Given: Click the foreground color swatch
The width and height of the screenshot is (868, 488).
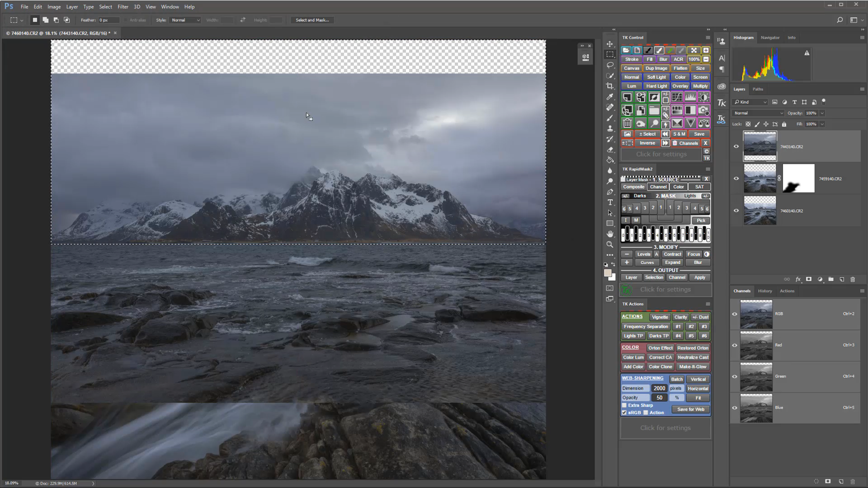Looking at the screenshot, I should (x=608, y=273).
